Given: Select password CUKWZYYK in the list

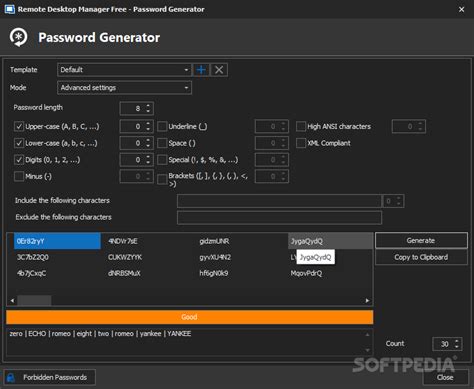Looking at the screenshot, I should click(x=125, y=257).
